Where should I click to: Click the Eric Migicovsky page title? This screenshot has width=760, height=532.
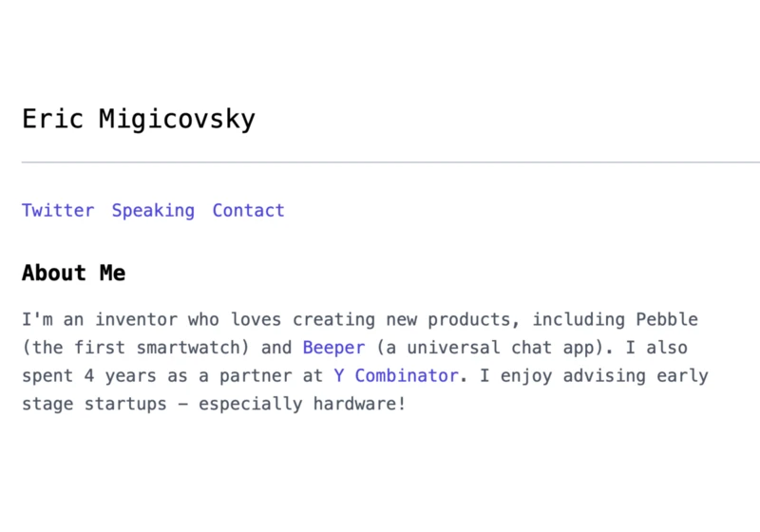coord(139,119)
